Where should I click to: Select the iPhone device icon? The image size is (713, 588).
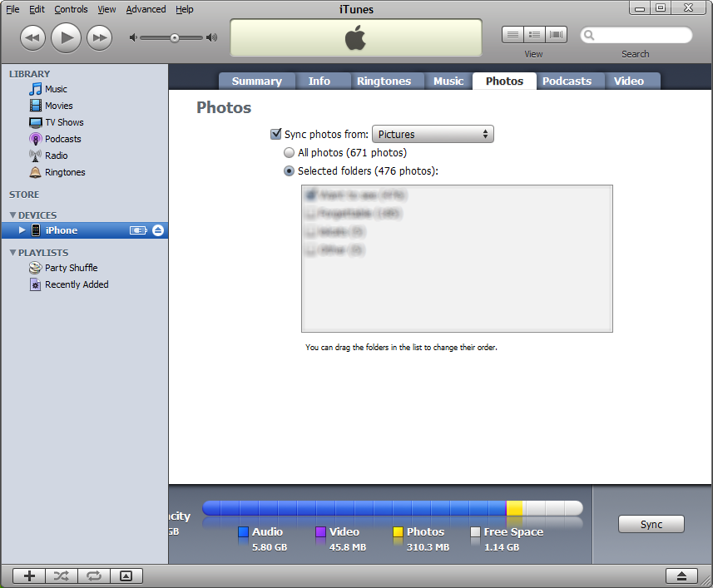pos(36,230)
